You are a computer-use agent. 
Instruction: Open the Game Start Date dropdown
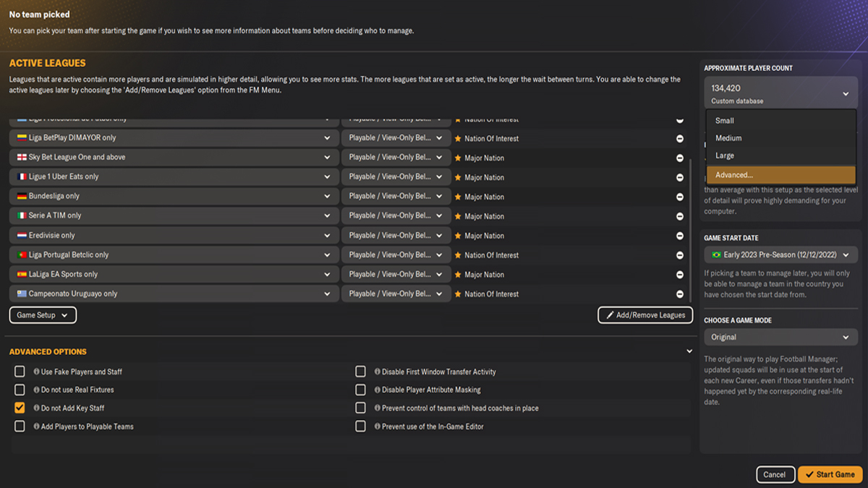pos(780,254)
